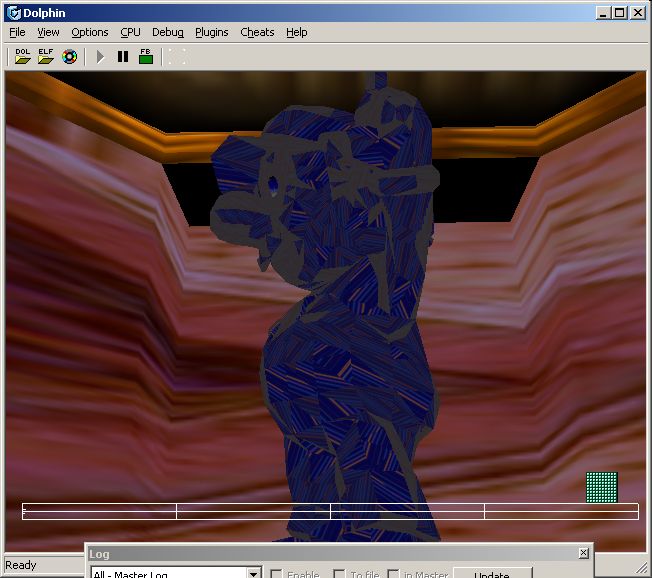Toggle the in Master checkbox
652x578 pixels.
(393, 574)
